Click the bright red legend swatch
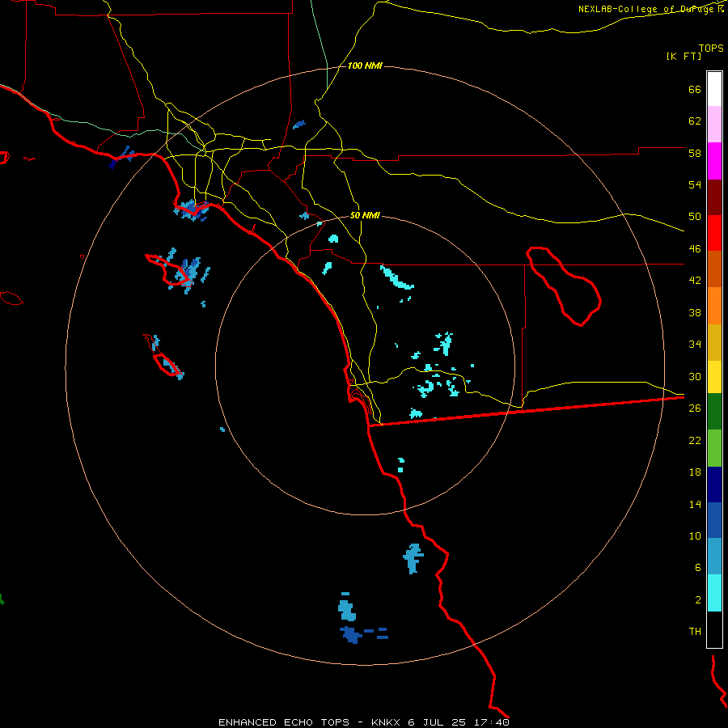Screen dimensions: 728x728 tap(714, 234)
